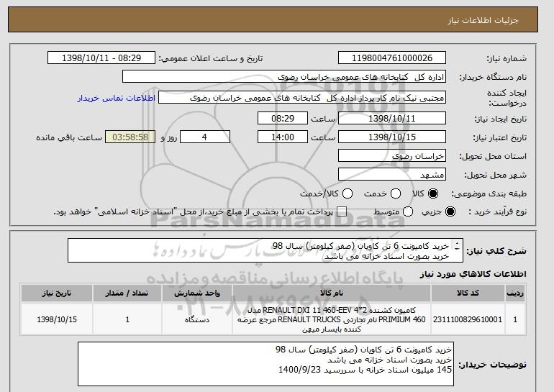
Task: Click the RENAULT DXI 11 item name cell
Action: pos(332,319)
